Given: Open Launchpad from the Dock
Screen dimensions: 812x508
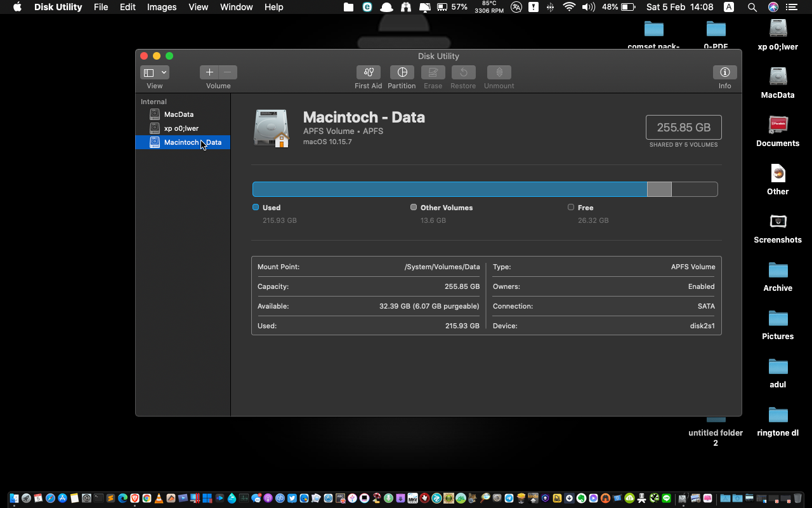Looking at the screenshot, I should pyautogui.click(x=26, y=498).
